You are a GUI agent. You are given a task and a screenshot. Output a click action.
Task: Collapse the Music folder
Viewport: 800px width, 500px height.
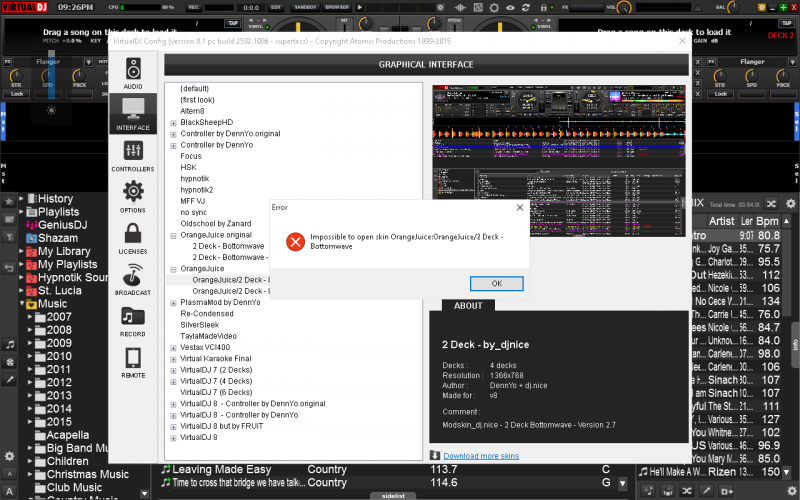[22, 303]
